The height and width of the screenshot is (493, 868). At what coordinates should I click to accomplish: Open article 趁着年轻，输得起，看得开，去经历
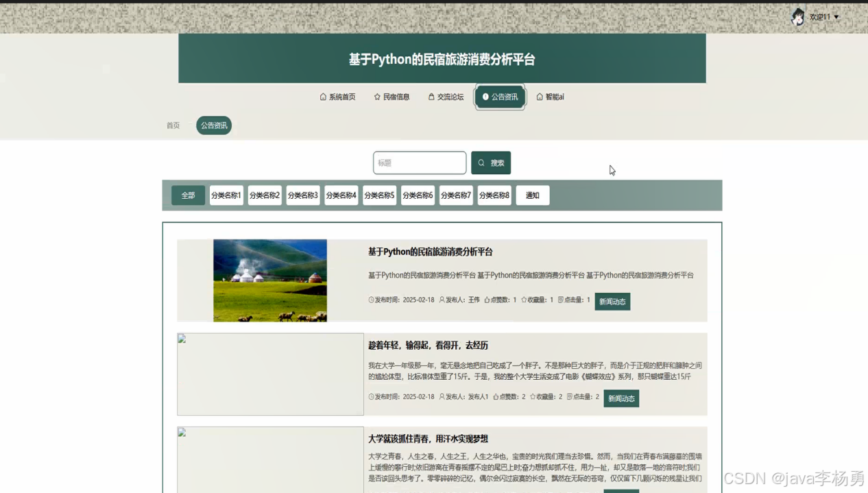pyautogui.click(x=429, y=345)
